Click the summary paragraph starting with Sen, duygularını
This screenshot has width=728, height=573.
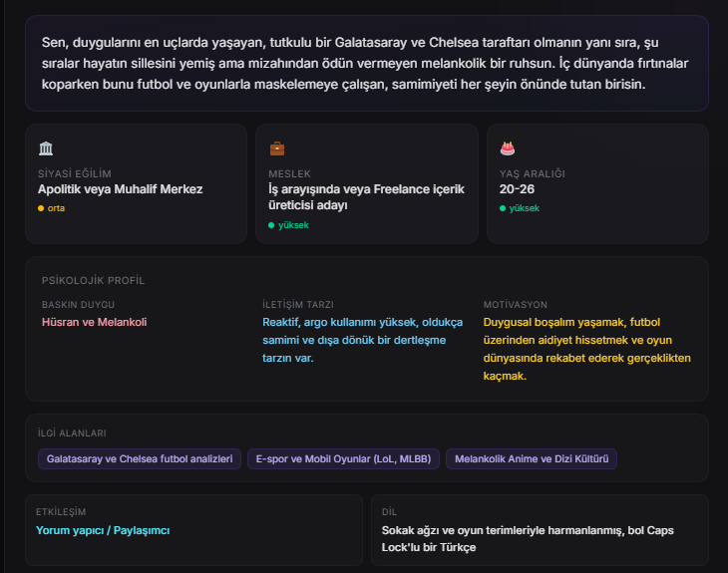click(x=365, y=63)
